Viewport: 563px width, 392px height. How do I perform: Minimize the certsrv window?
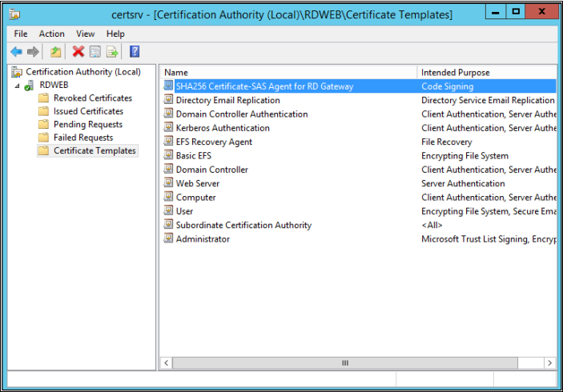(x=496, y=12)
